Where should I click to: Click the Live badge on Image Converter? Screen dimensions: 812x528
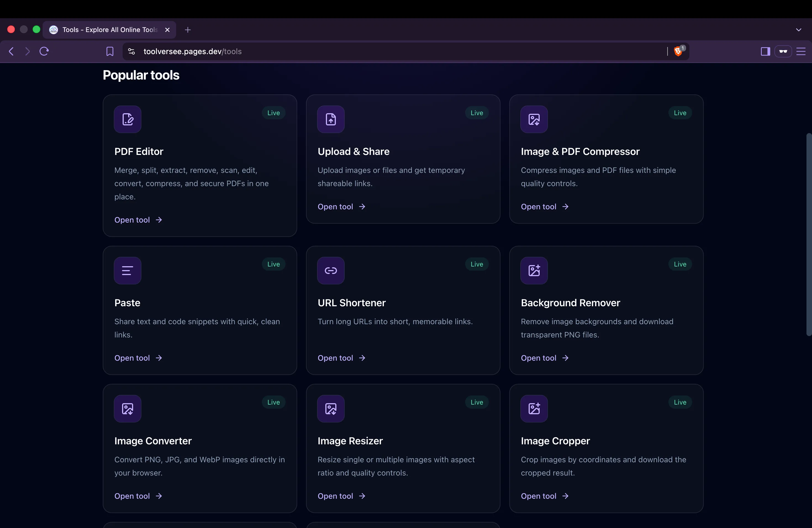[x=274, y=402]
